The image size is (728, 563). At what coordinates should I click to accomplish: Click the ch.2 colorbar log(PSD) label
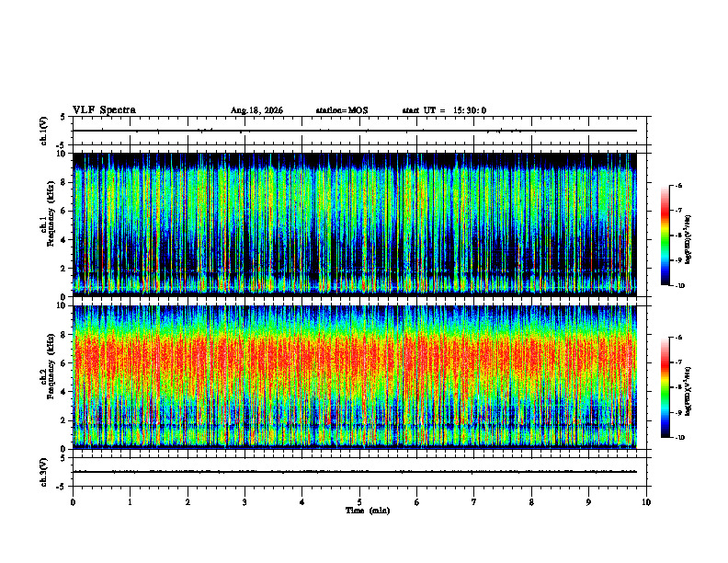pos(688,392)
